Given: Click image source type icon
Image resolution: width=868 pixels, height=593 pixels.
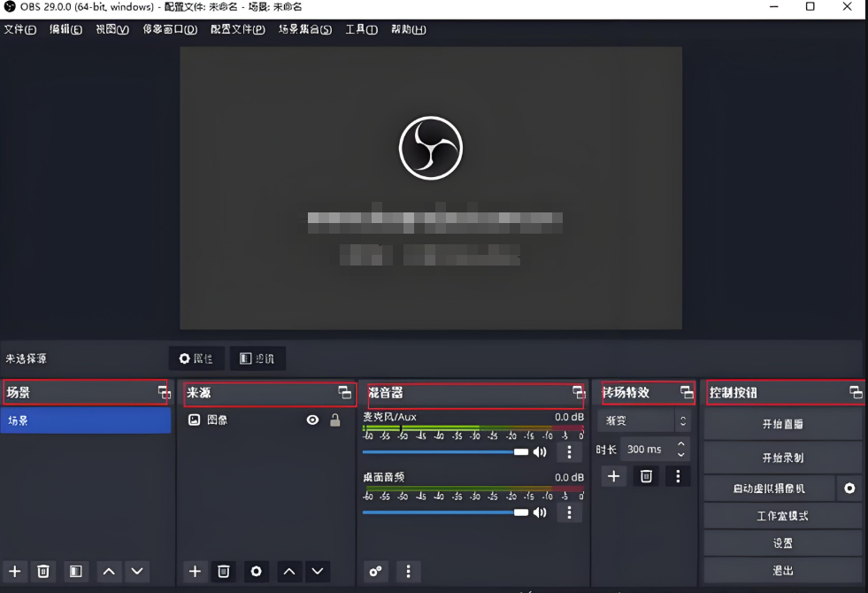Looking at the screenshot, I should click(195, 420).
